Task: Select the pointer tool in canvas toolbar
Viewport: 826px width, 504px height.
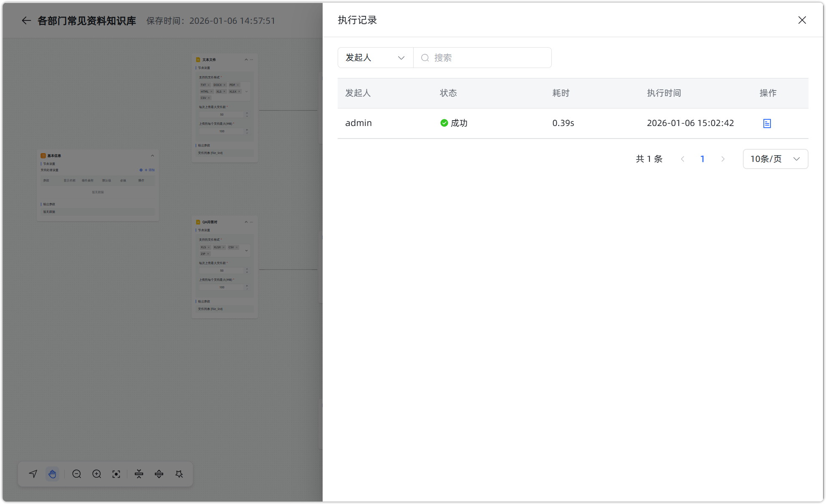Action: tap(33, 474)
